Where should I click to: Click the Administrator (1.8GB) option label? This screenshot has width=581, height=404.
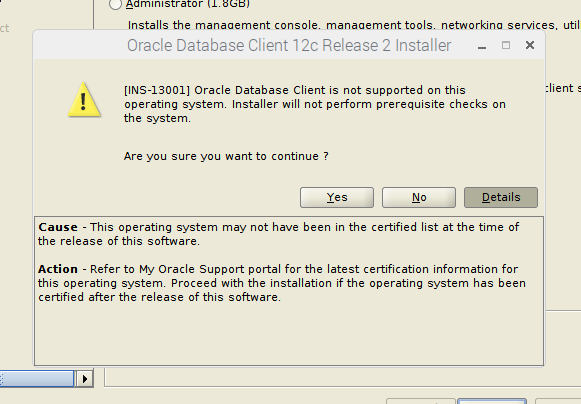[188, 4]
